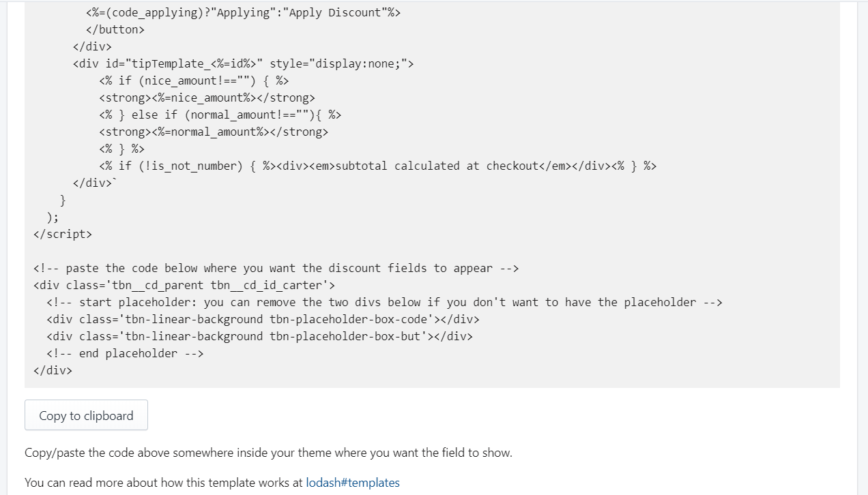Image resolution: width=868 pixels, height=495 pixels.
Task: Click the strong normal_amount output line
Action: point(214,132)
